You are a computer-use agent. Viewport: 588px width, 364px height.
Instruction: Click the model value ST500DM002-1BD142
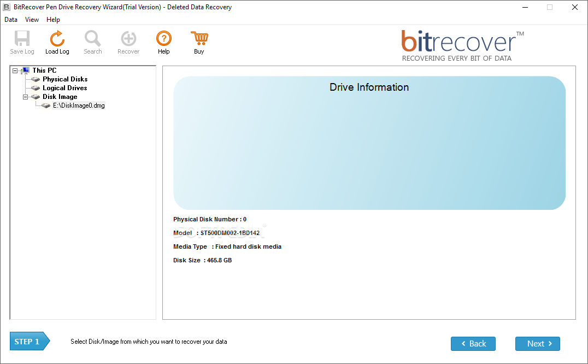[x=230, y=233]
